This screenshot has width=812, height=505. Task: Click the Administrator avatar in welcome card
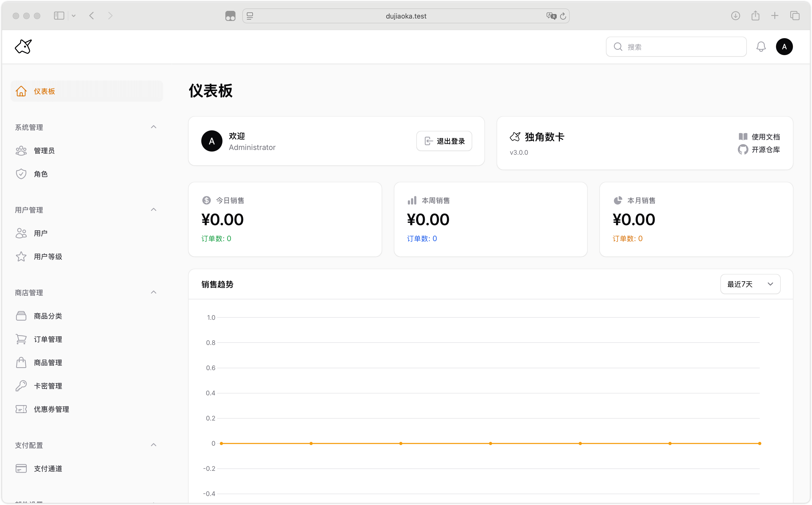pos(212,141)
